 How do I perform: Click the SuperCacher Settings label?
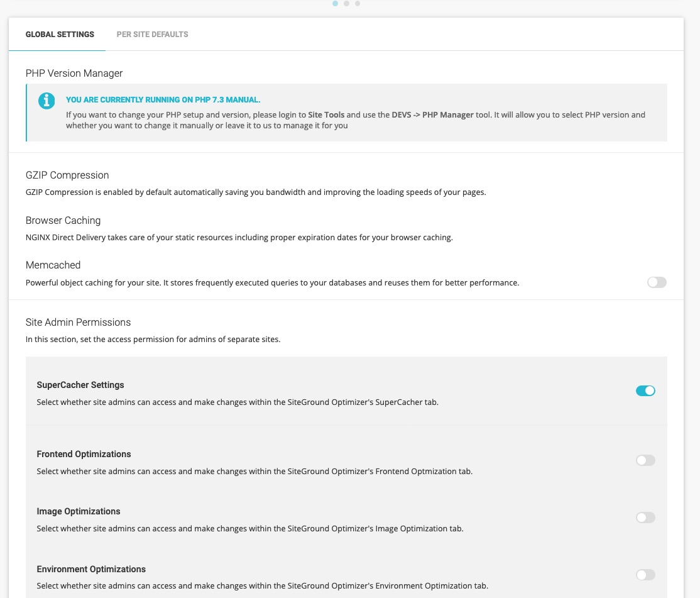(x=80, y=385)
